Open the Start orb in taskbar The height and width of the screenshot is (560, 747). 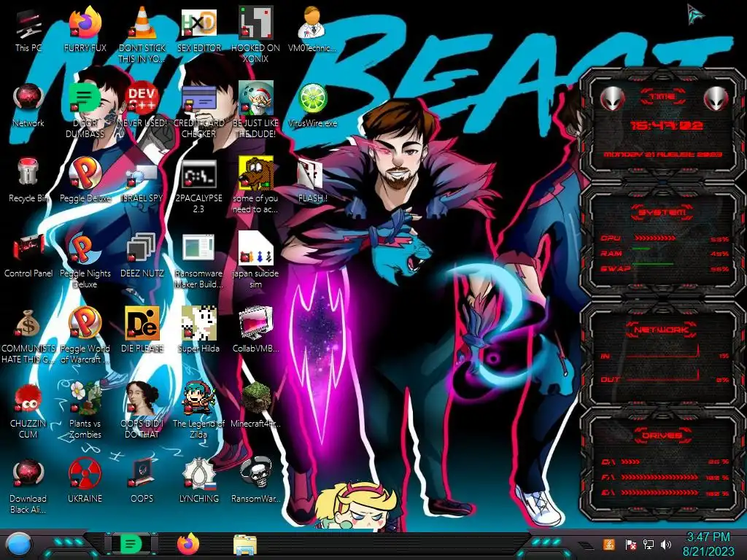pyautogui.click(x=18, y=545)
